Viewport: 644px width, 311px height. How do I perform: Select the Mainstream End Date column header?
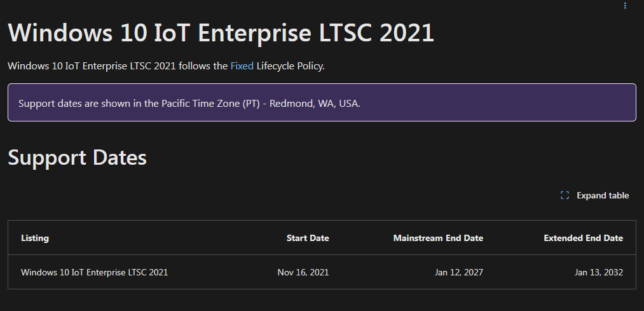pos(438,238)
